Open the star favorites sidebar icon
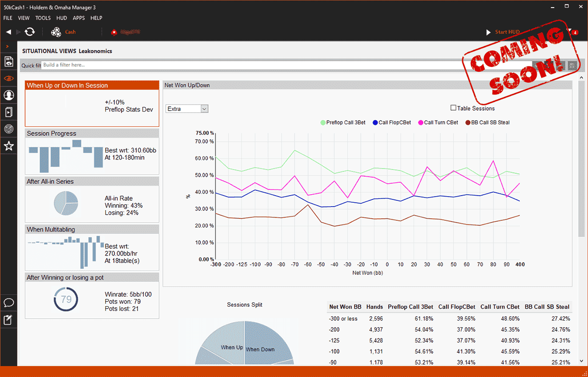Screen dimensions: 588x377 pyautogui.click(x=9, y=146)
